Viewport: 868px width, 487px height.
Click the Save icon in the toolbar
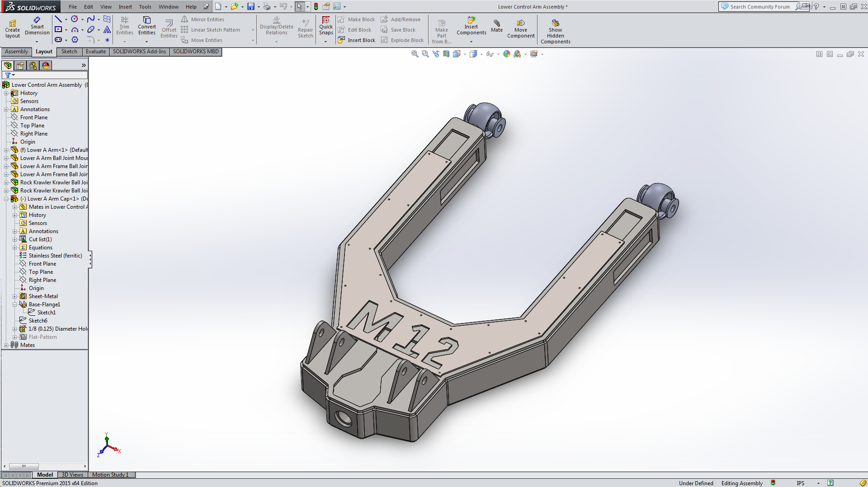[x=251, y=6]
